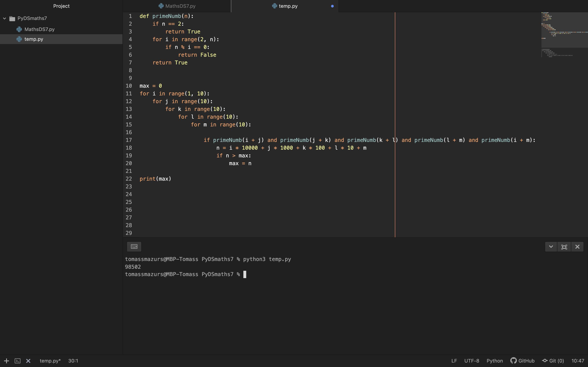
Task: Click Python icon beside MathsDS7.py in tree
Action: tap(19, 29)
